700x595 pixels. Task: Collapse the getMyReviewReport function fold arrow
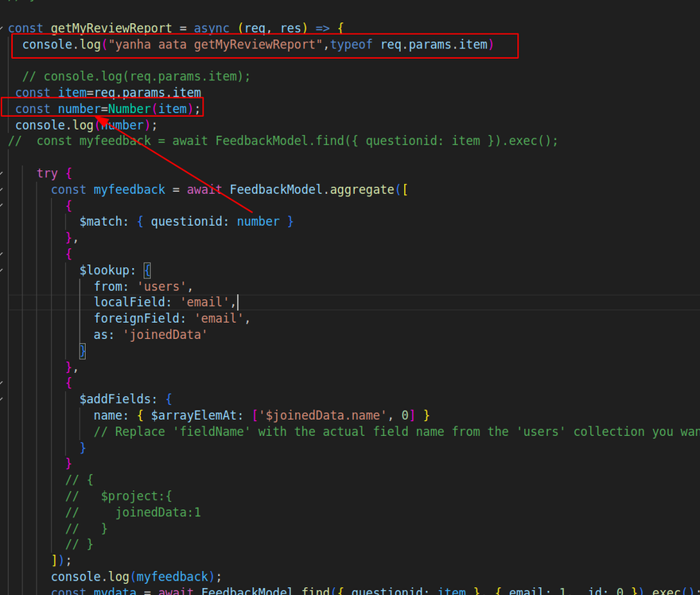coord(2,29)
